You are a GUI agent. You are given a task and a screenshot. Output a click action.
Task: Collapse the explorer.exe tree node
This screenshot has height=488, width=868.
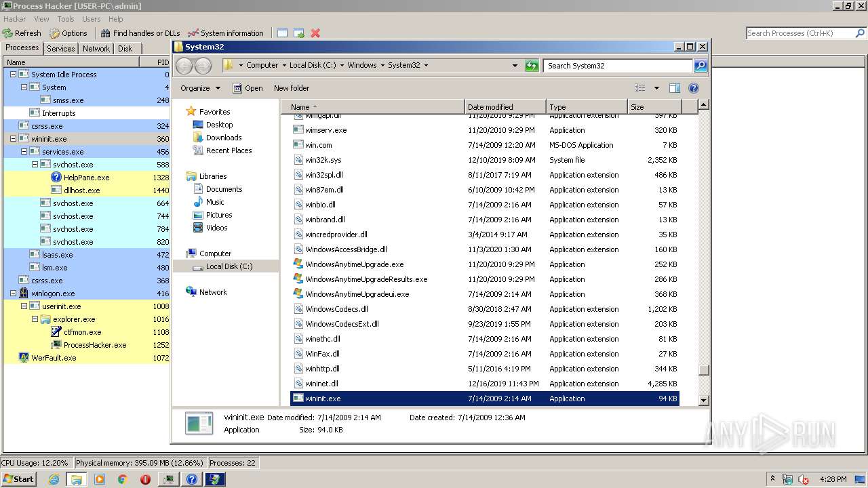coord(35,319)
